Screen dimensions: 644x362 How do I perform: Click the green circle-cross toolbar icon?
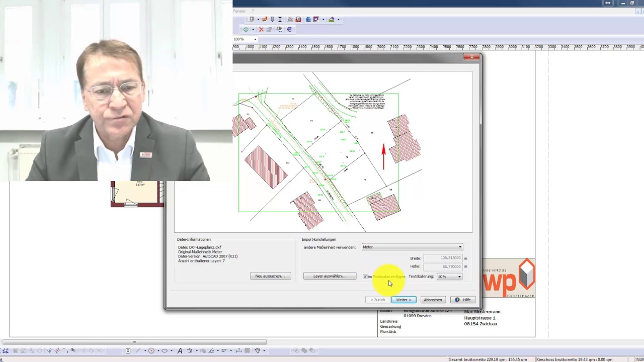[246, 29]
